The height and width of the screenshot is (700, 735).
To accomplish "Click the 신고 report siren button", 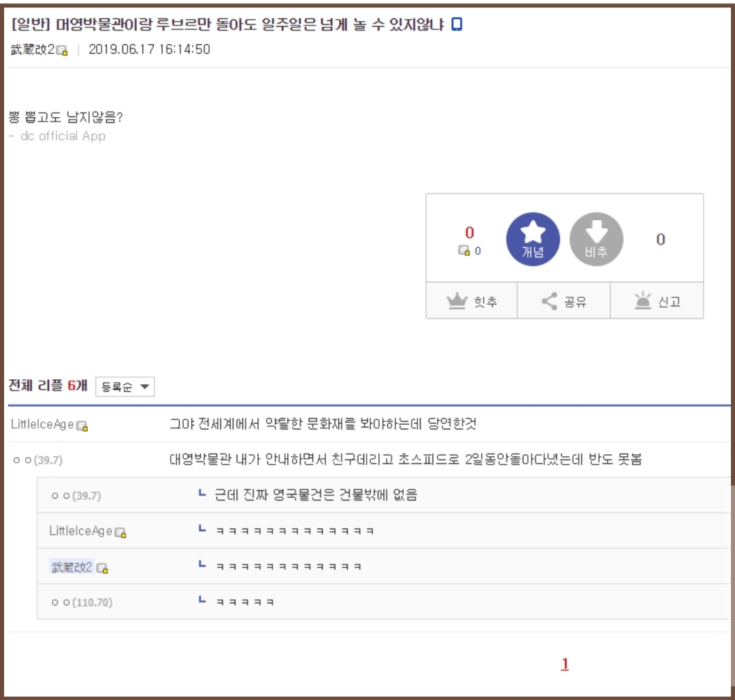I will (x=657, y=301).
